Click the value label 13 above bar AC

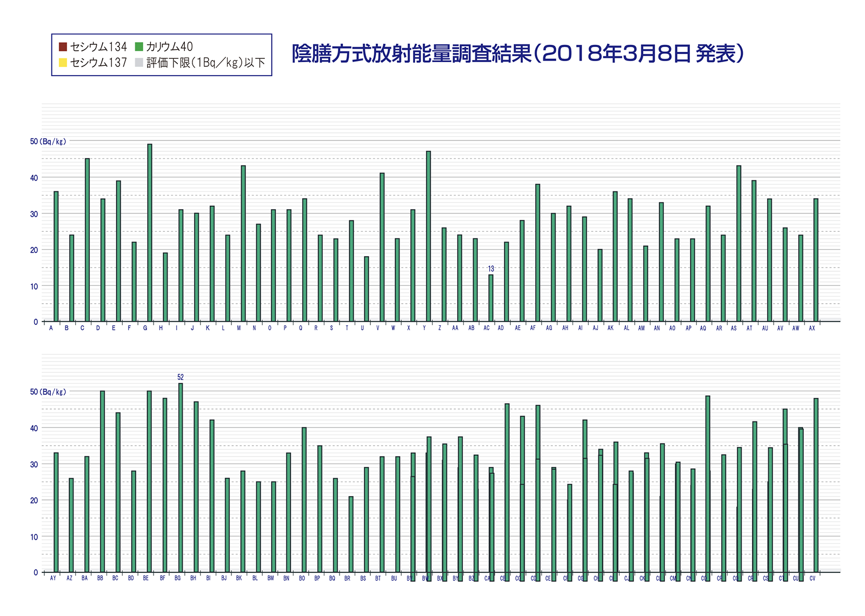point(491,269)
